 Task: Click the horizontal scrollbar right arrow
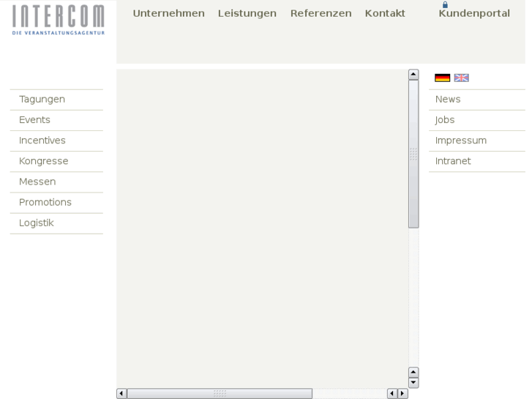click(402, 394)
